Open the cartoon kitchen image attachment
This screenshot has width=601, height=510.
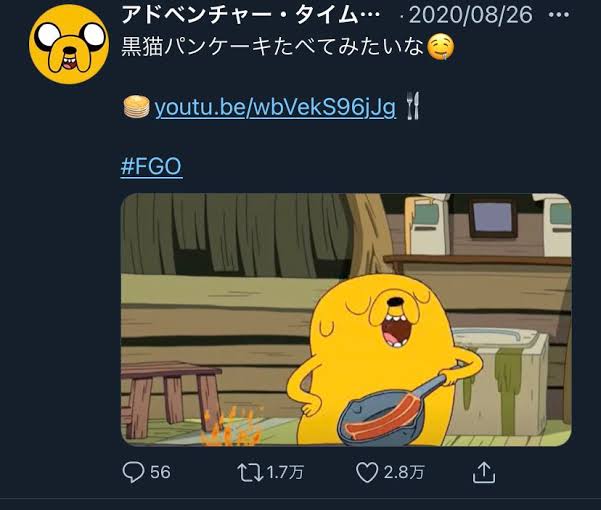(x=346, y=319)
